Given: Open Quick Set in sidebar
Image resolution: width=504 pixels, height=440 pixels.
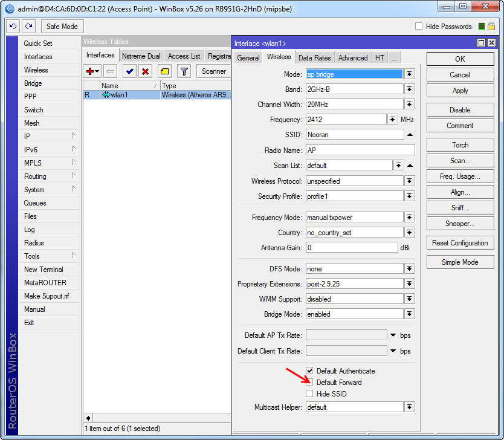Looking at the screenshot, I should (49, 44).
